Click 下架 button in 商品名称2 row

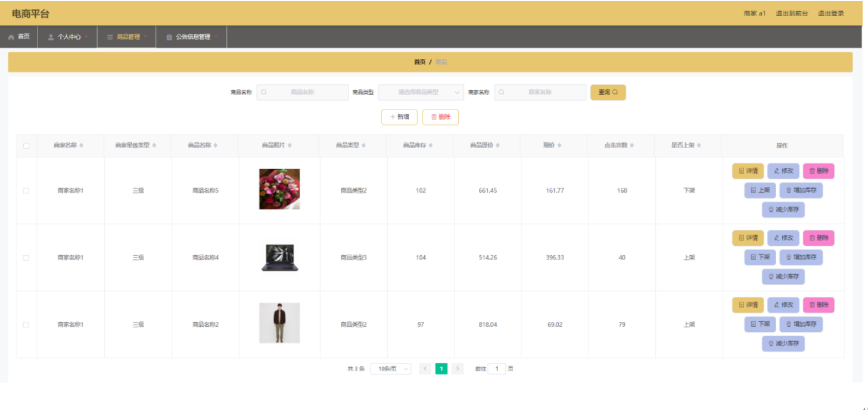760,324
